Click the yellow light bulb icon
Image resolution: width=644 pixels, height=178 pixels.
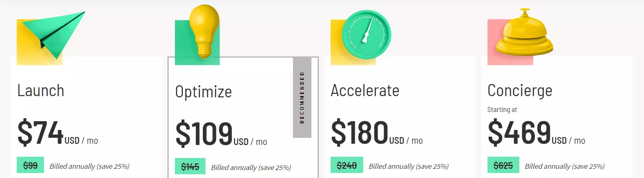click(x=204, y=30)
